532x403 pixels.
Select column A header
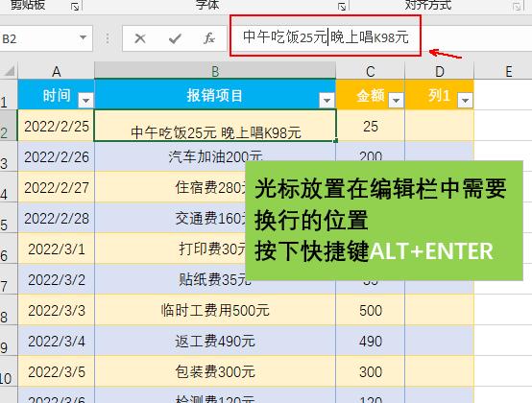pyautogui.click(x=57, y=71)
